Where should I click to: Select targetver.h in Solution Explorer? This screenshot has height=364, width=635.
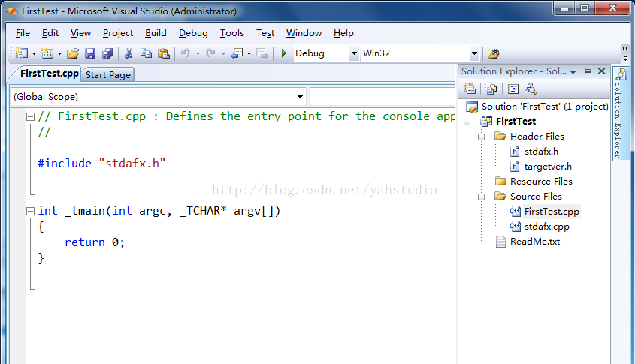pyautogui.click(x=548, y=167)
